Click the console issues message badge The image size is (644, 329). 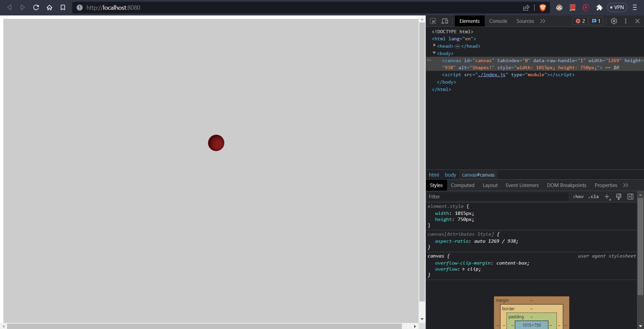[x=595, y=21]
